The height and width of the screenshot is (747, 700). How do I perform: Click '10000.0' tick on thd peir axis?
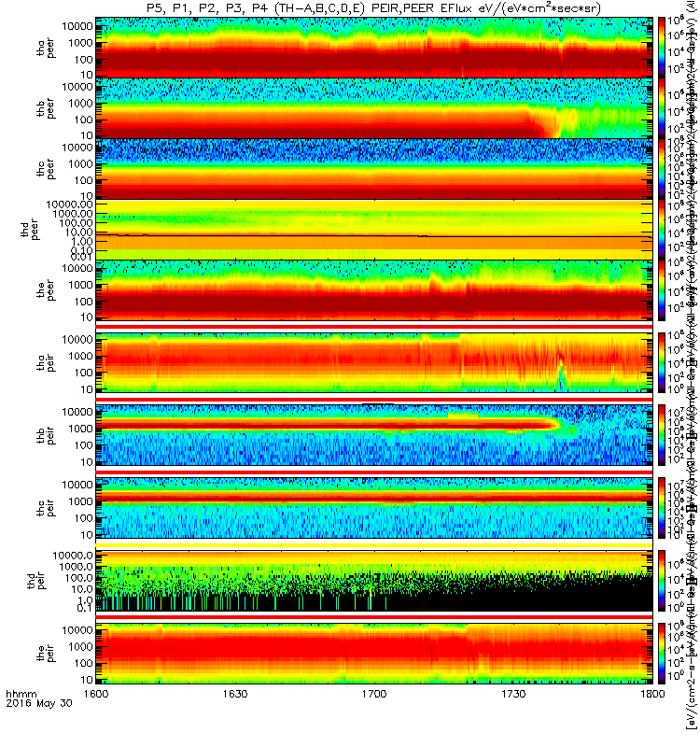coord(73,555)
